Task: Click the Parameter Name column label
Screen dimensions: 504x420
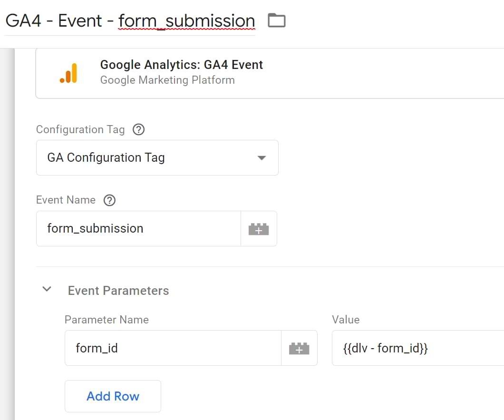Action: (107, 320)
